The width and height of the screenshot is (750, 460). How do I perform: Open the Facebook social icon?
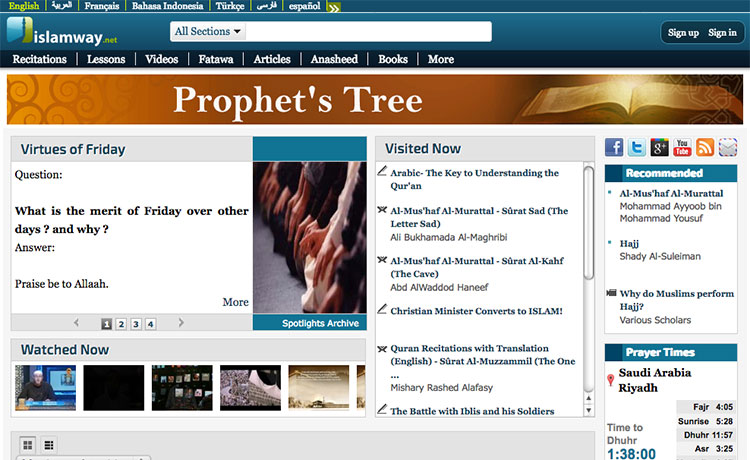pyautogui.click(x=614, y=147)
